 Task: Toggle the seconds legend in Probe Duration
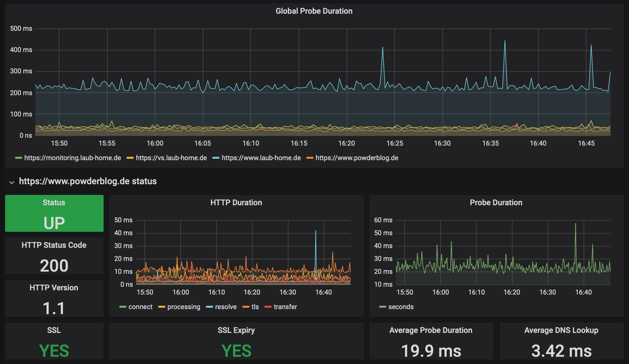tap(401, 307)
